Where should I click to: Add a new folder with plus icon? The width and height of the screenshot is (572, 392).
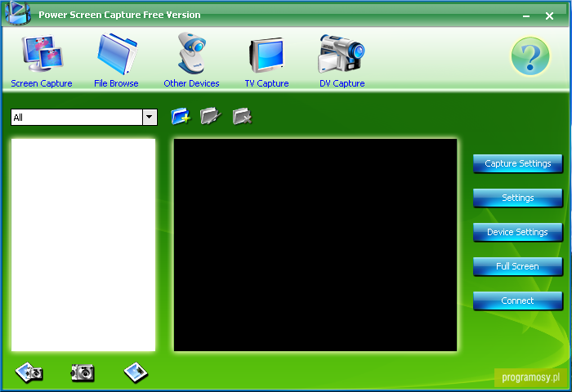click(181, 116)
